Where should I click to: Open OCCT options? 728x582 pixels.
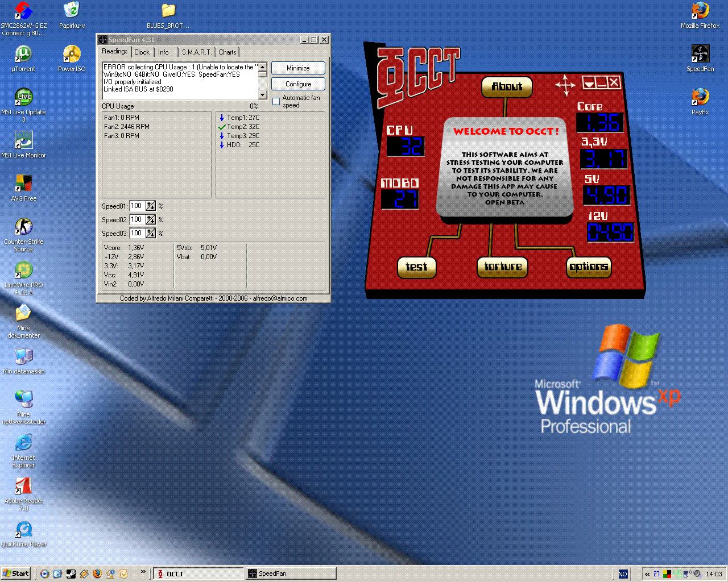tap(589, 267)
